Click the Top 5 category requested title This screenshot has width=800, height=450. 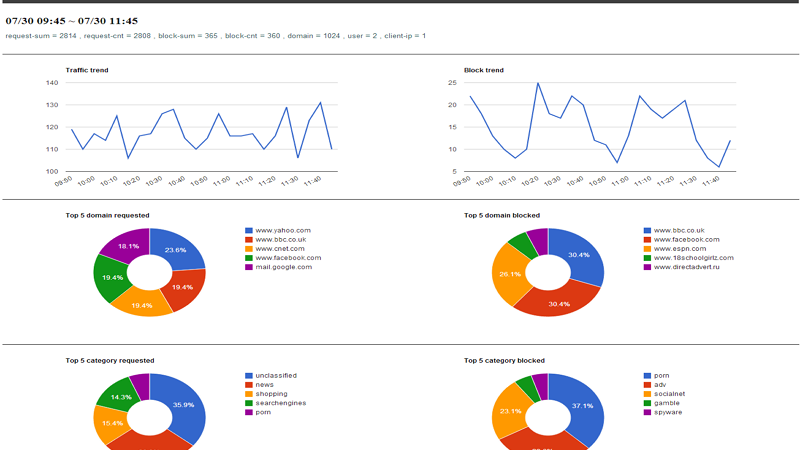pos(110,360)
